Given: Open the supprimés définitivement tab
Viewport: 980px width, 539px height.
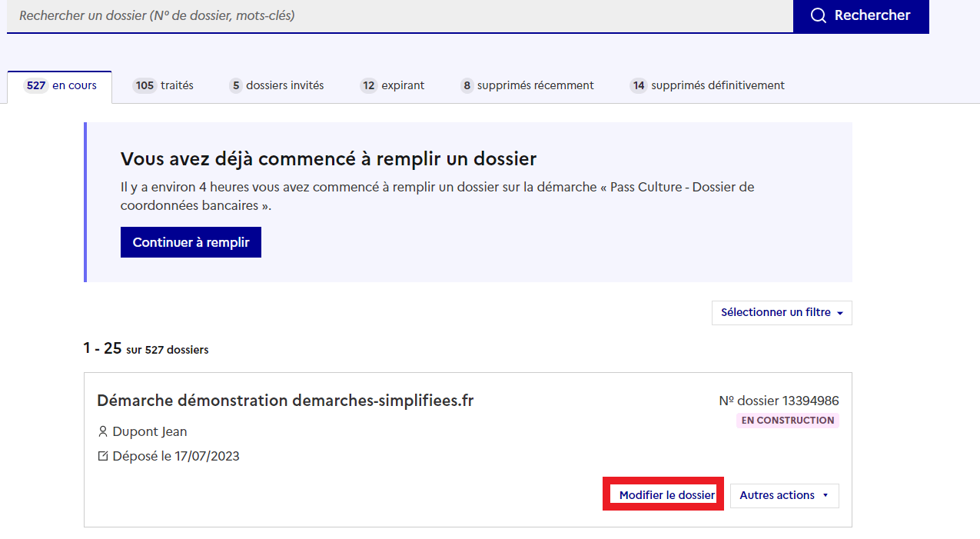Looking at the screenshot, I should point(706,85).
